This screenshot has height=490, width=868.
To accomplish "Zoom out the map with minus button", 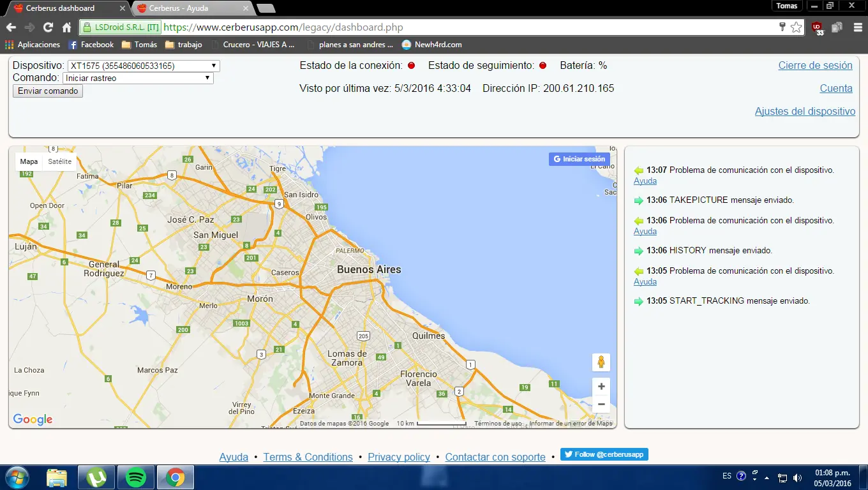I will point(601,404).
